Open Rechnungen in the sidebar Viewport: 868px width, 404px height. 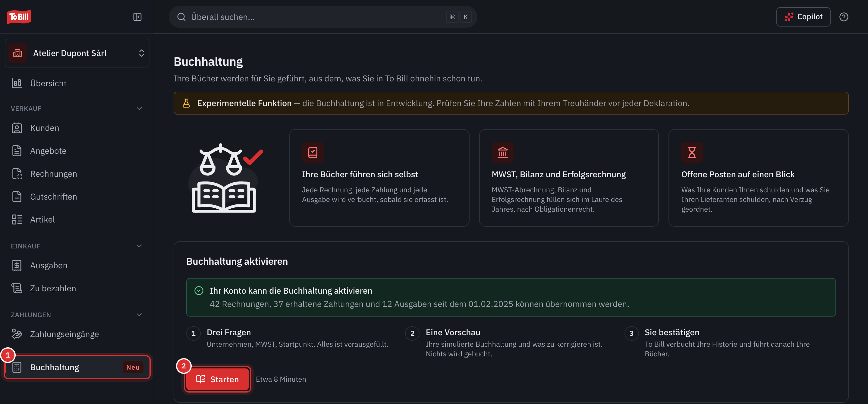coord(77,174)
